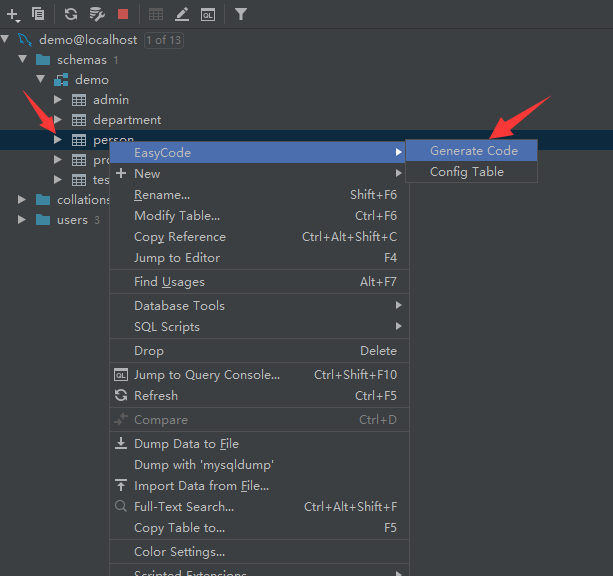This screenshot has height=576, width=613.
Task: Click the Duplicate data source icon
Action: pos(38,14)
